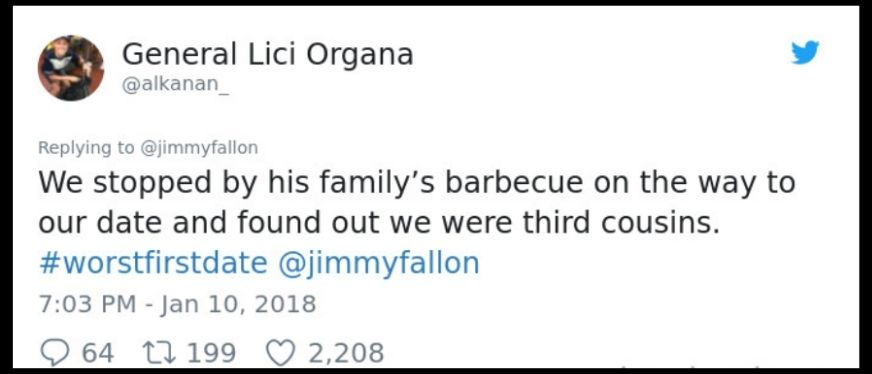Click the Jan 10, 2018 date
Image resolution: width=872 pixels, height=374 pixels.
tap(238, 305)
